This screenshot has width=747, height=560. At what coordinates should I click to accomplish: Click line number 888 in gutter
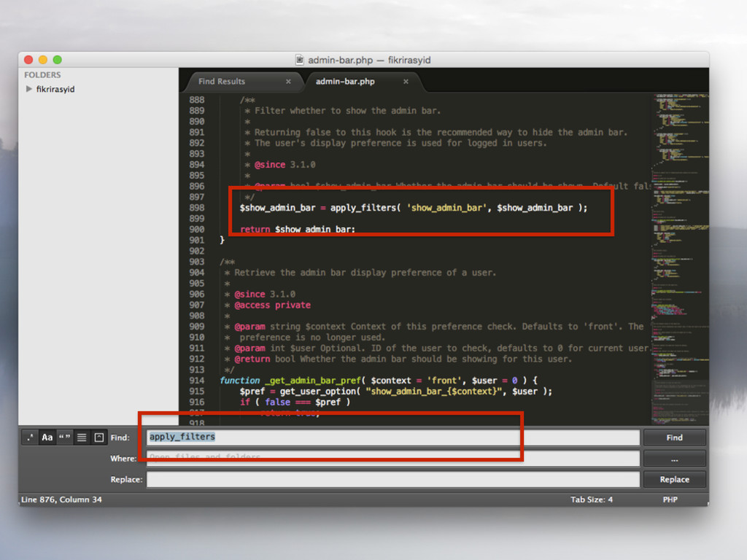(x=196, y=100)
